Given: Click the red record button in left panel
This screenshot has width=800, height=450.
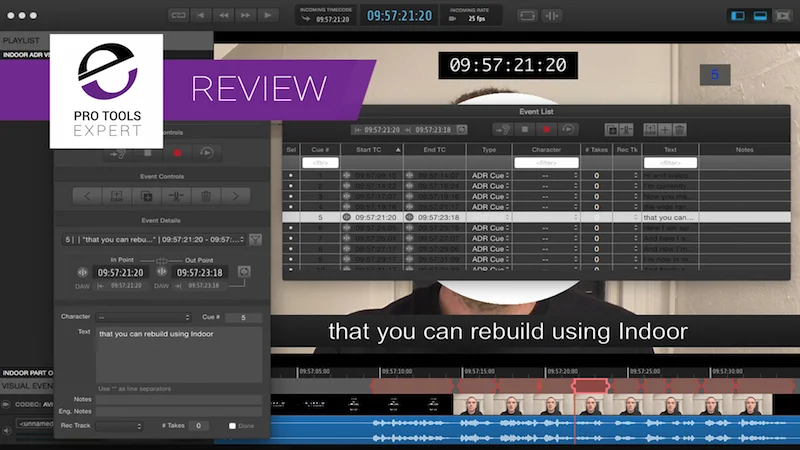Looking at the screenshot, I should [177, 153].
